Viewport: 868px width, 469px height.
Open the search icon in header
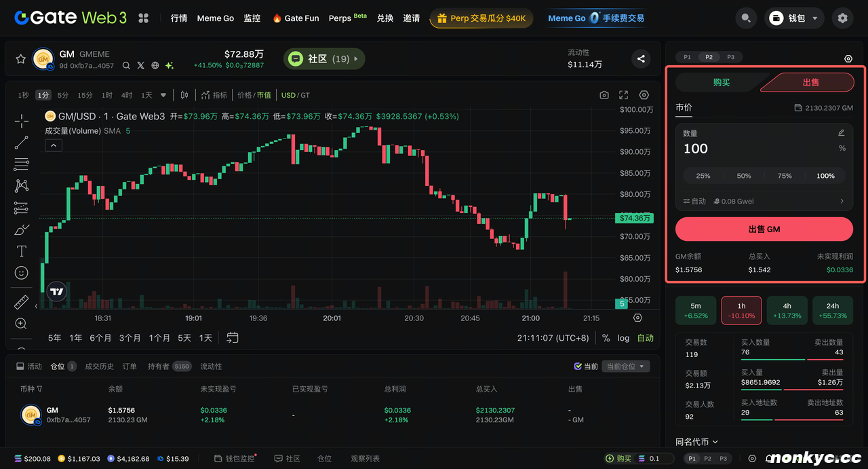pos(746,18)
